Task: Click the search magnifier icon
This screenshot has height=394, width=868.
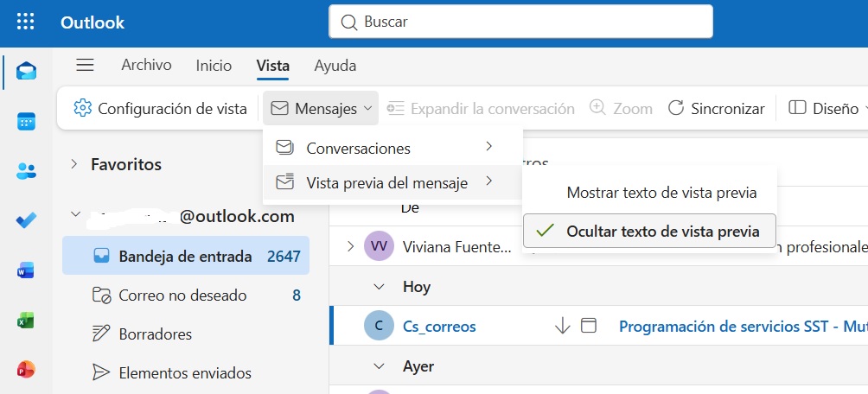Action: tap(348, 22)
